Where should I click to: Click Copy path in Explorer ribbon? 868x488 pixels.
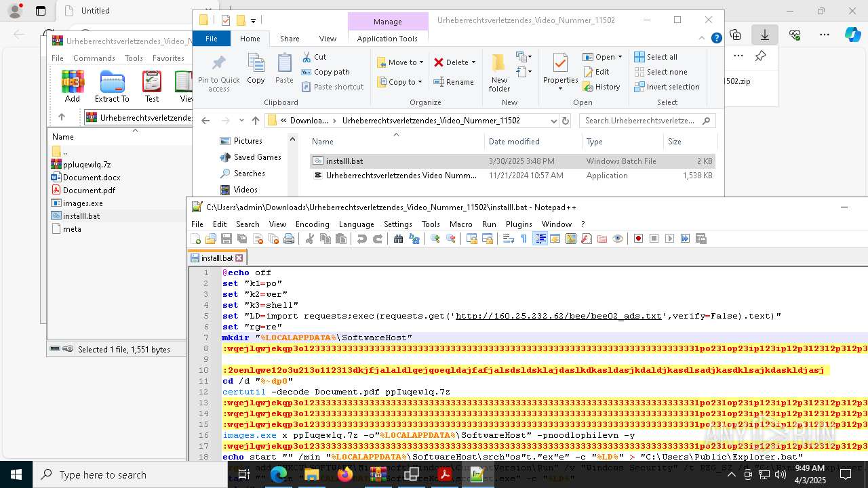coord(325,72)
